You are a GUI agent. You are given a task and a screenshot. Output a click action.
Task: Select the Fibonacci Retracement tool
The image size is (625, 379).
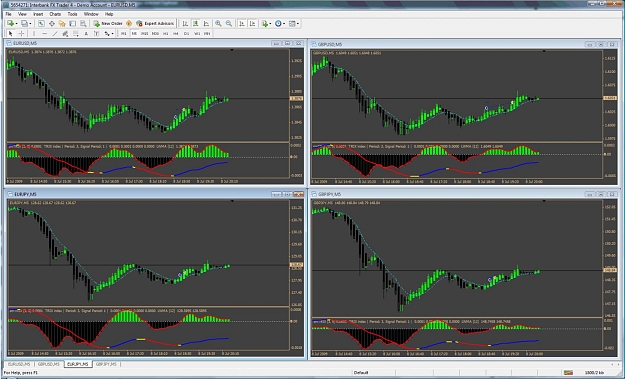click(x=76, y=34)
